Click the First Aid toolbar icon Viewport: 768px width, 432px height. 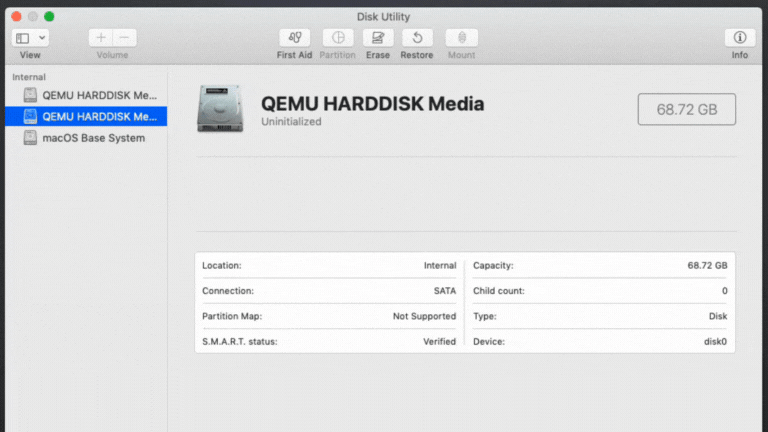(x=294, y=38)
